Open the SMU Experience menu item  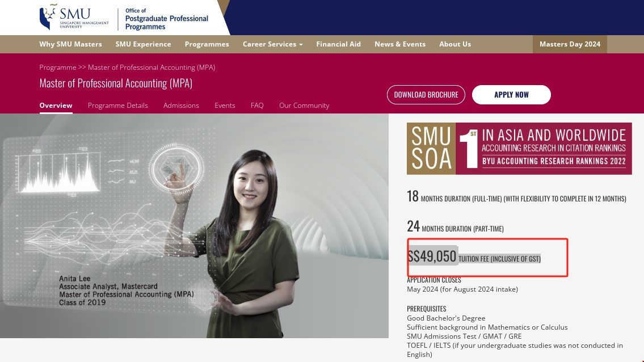[143, 44]
